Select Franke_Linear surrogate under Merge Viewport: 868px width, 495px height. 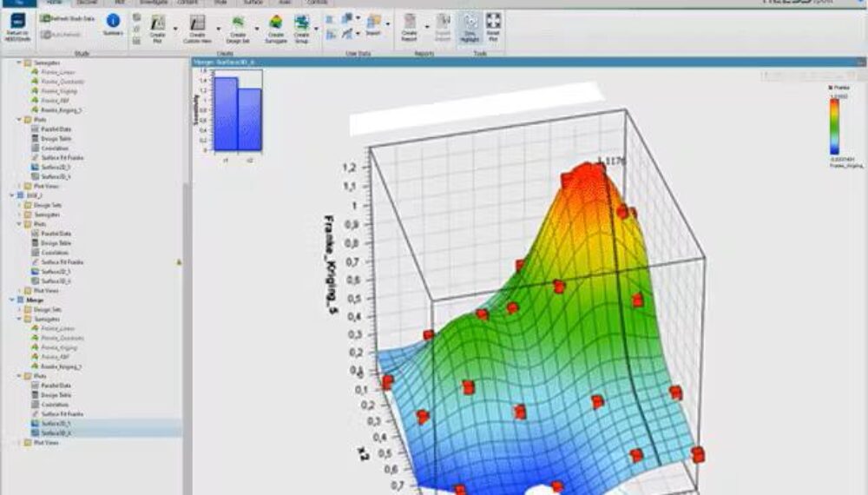pyautogui.click(x=57, y=329)
